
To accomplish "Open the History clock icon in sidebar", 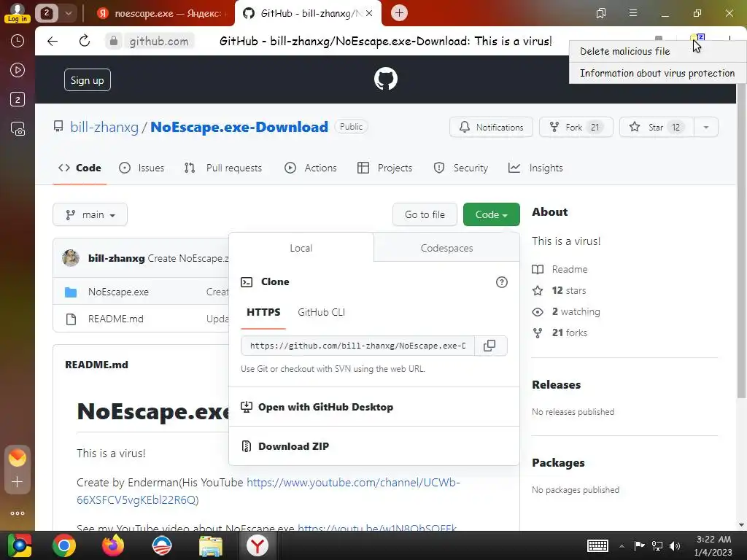I will pyautogui.click(x=18, y=41).
